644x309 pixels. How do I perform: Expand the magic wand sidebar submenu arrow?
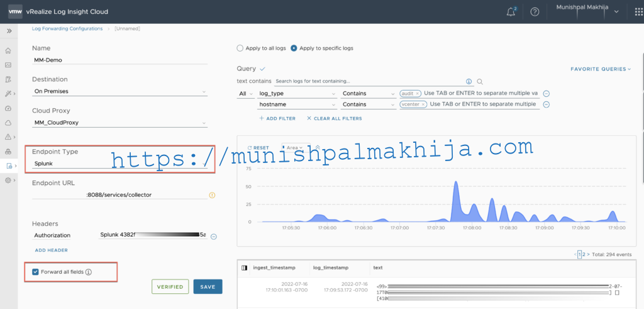pyautogui.click(x=15, y=94)
